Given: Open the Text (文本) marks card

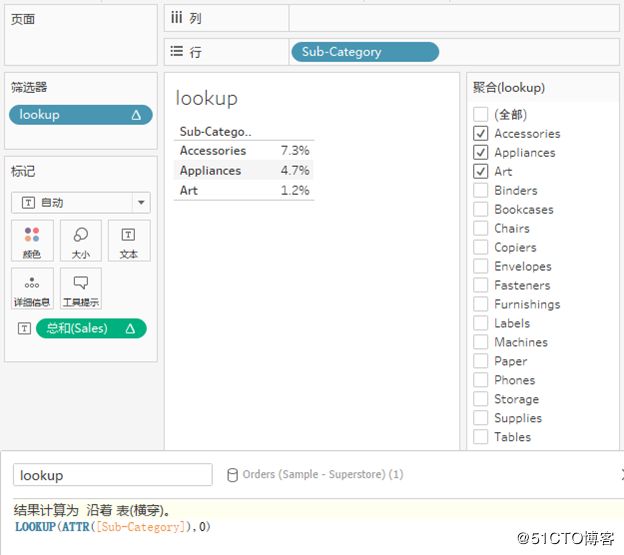Looking at the screenshot, I should 129,240.
